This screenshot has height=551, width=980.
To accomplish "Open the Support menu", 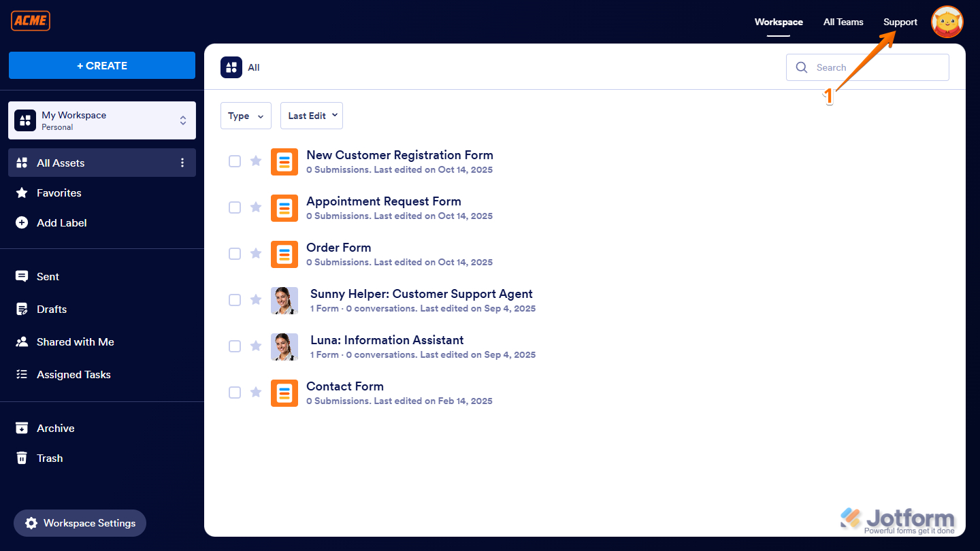I will click(x=900, y=22).
